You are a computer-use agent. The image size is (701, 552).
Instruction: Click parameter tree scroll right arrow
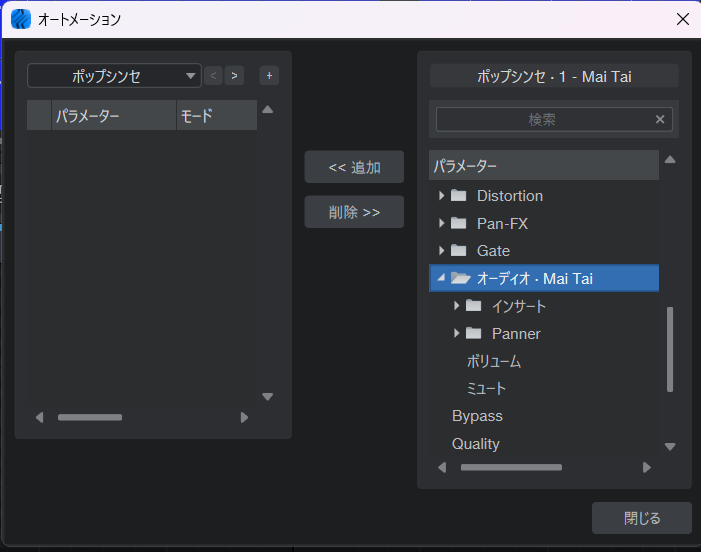click(646, 468)
